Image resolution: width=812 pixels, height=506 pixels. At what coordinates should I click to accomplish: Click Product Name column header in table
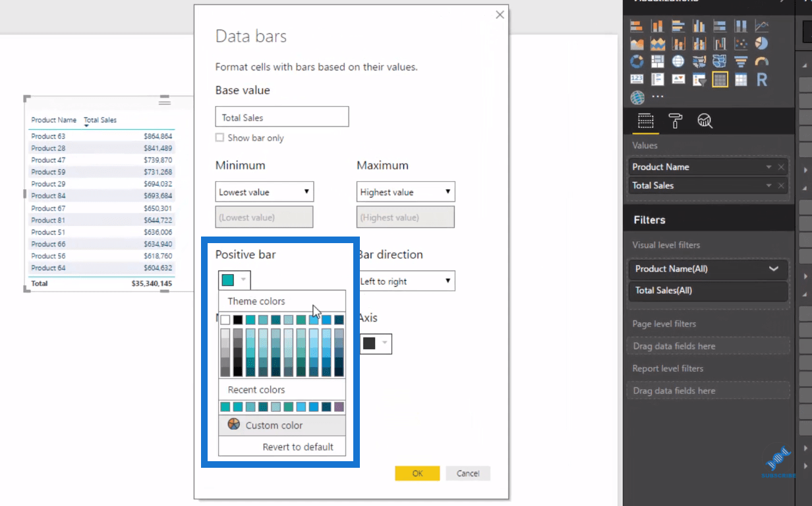click(x=54, y=121)
